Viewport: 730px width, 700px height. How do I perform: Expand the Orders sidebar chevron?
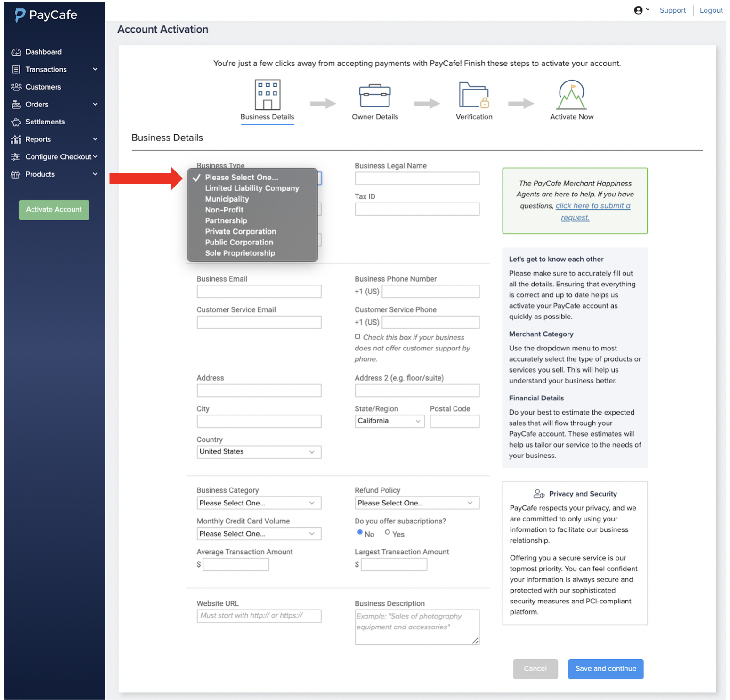95,104
